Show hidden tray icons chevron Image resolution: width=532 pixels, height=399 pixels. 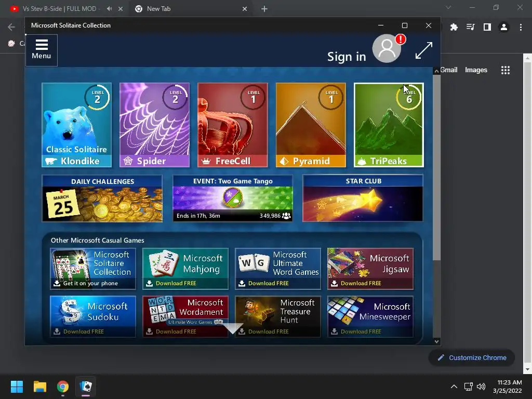click(454, 387)
